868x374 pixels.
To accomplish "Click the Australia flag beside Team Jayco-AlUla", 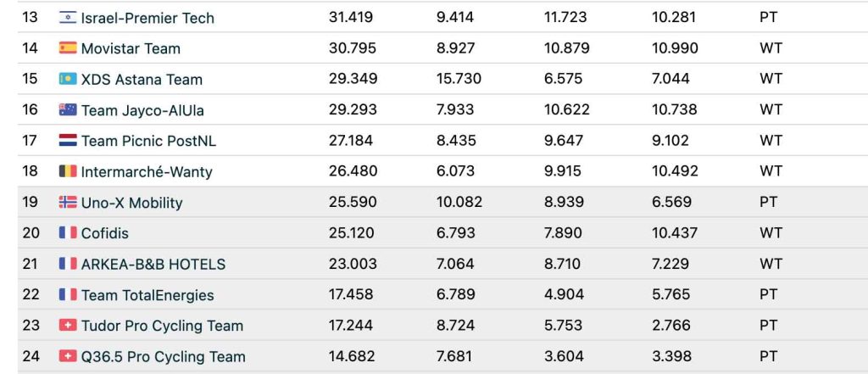I will 68,110.
